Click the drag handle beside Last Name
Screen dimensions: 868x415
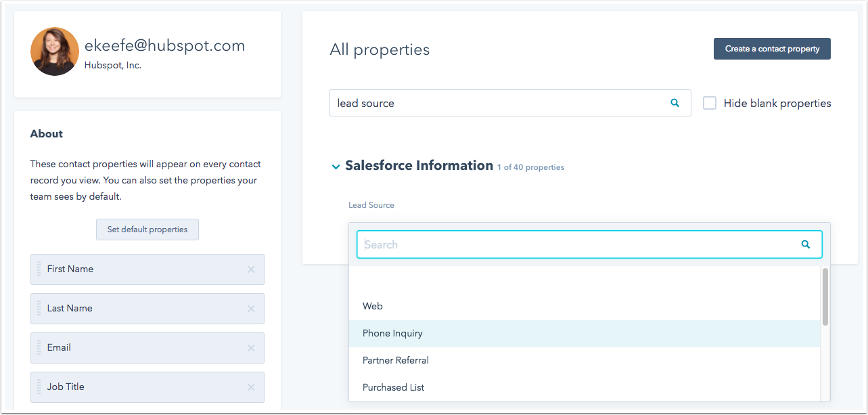(x=39, y=308)
